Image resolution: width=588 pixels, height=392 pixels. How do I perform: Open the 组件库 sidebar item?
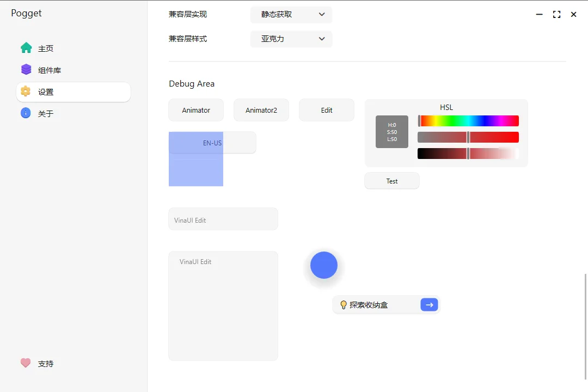coord(73,70)
